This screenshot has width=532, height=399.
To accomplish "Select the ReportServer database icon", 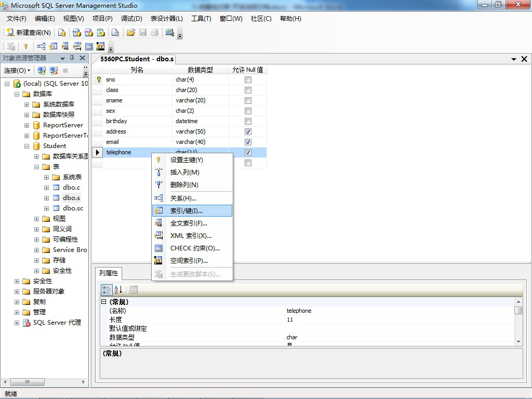I will coord(36,125).
